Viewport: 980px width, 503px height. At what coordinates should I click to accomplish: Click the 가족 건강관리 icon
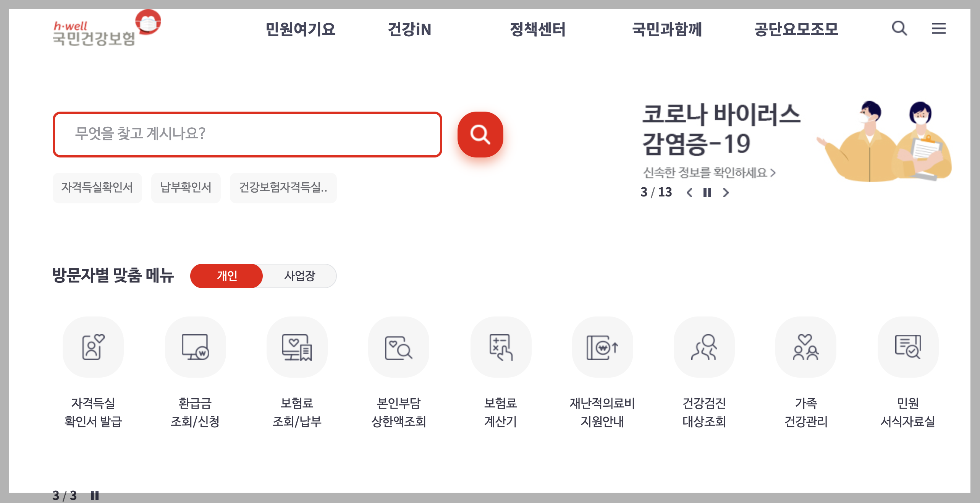pyautogui.click(x=806, y=347)
